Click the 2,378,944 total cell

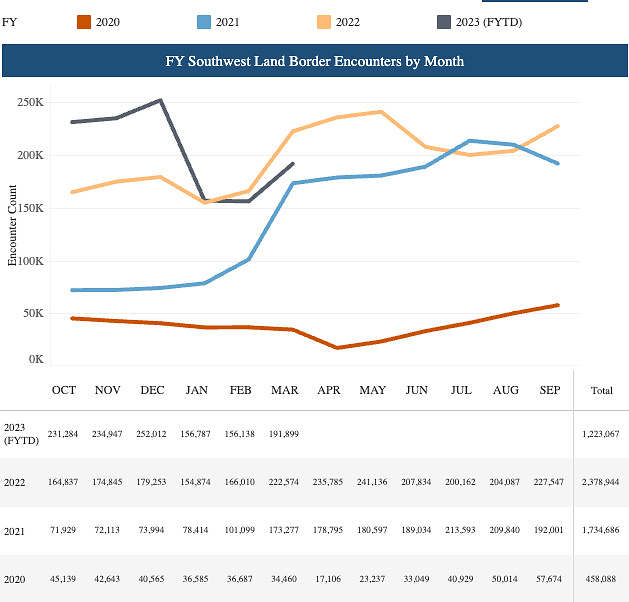coord(600,481)
